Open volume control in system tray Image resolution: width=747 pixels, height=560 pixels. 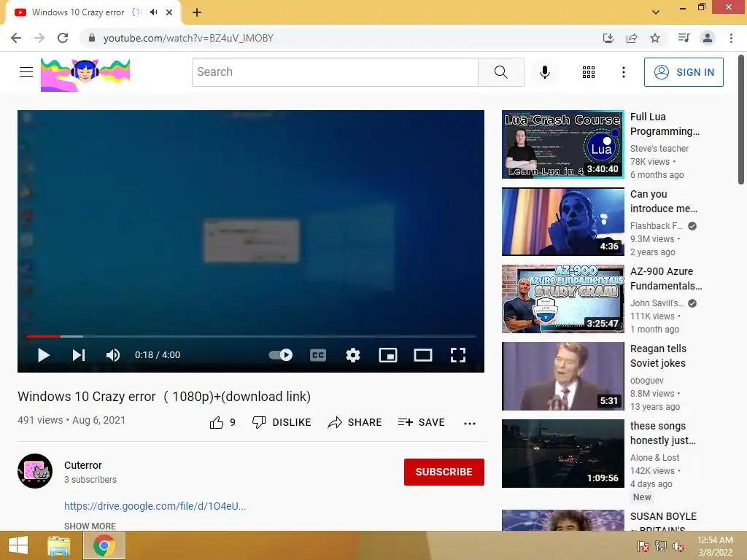[678, 545]
